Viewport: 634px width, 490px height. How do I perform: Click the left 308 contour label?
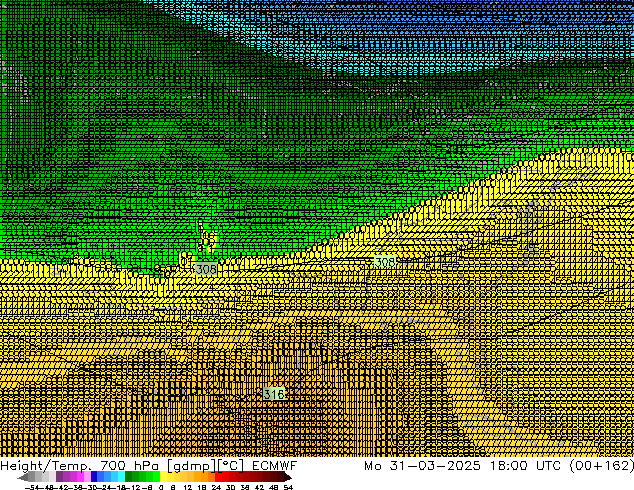tap(206, 269)
